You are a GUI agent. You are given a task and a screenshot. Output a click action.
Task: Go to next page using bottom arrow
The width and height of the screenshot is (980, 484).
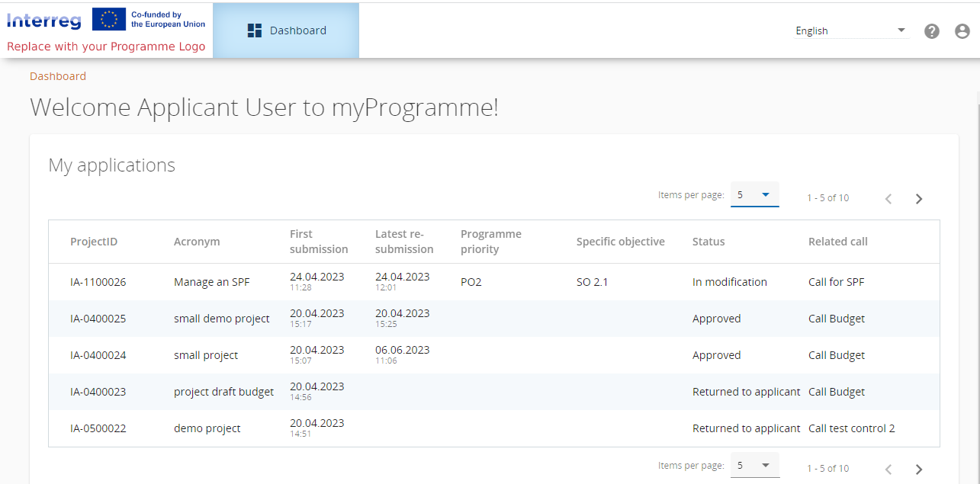(x=919, y=469)
